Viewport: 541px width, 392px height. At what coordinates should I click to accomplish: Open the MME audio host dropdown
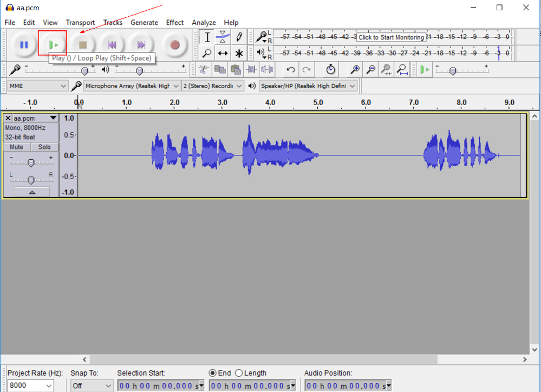click(x=37, y=86)
